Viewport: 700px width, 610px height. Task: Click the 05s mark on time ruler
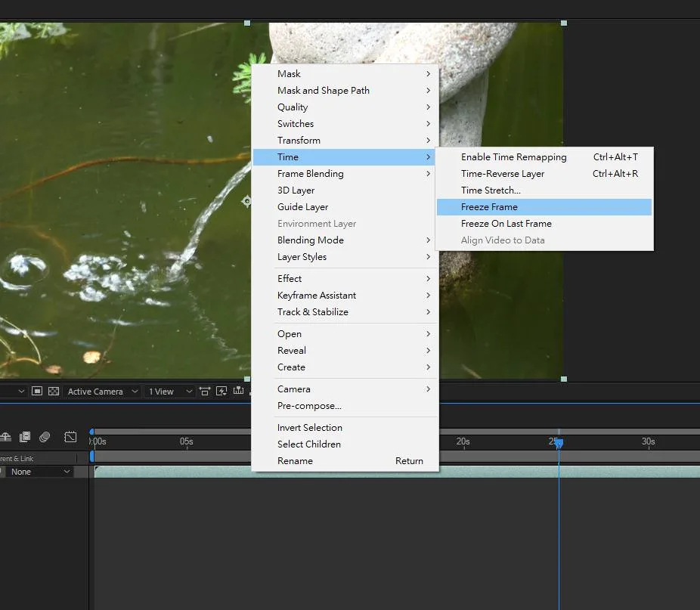click(x=187, y=441)
